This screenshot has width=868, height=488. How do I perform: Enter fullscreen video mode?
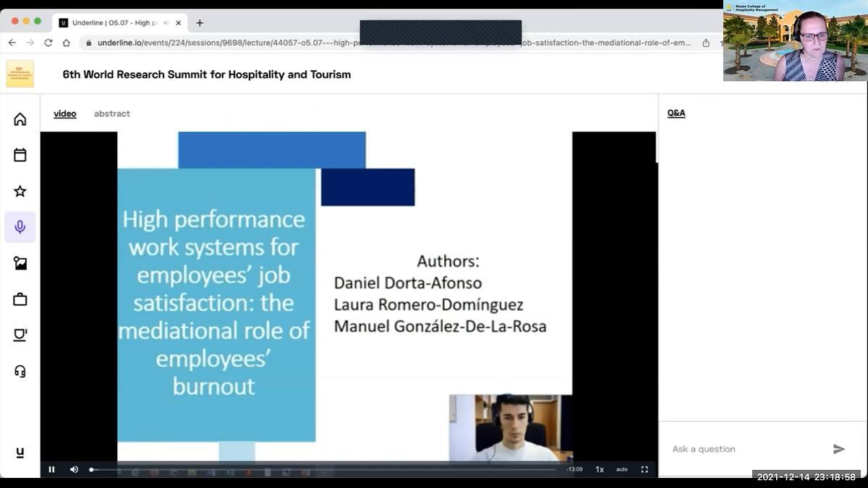click(x=644, y=469)
